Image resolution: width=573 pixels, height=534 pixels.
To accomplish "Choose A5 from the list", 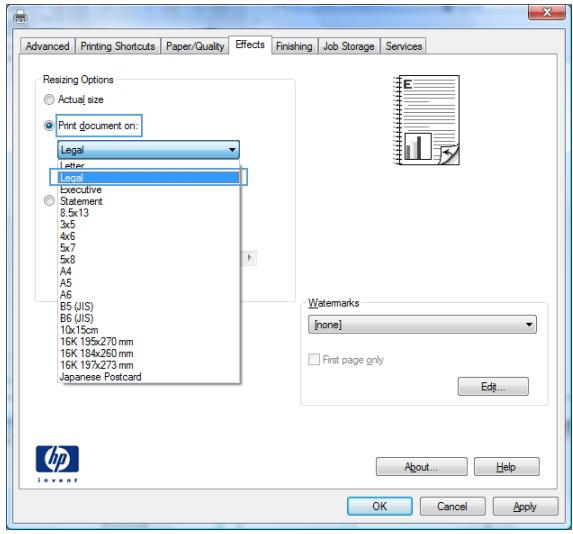I will click(x=149, y=283).
